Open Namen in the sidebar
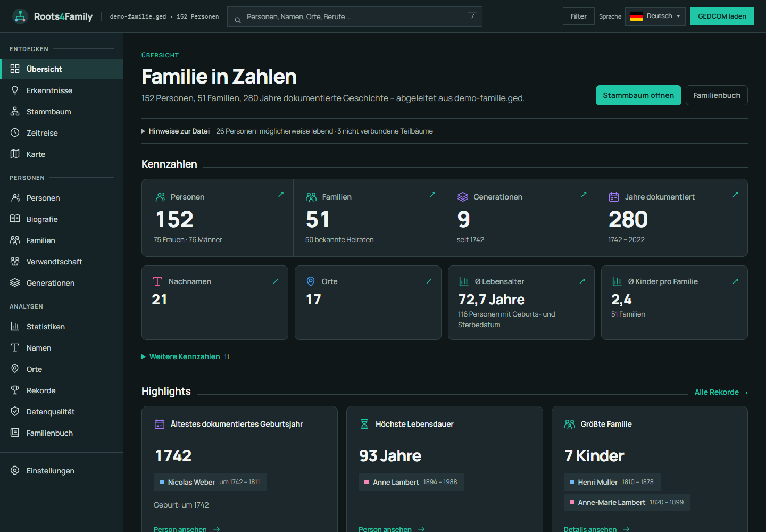The image size is (766, 532). pos(62,348)
